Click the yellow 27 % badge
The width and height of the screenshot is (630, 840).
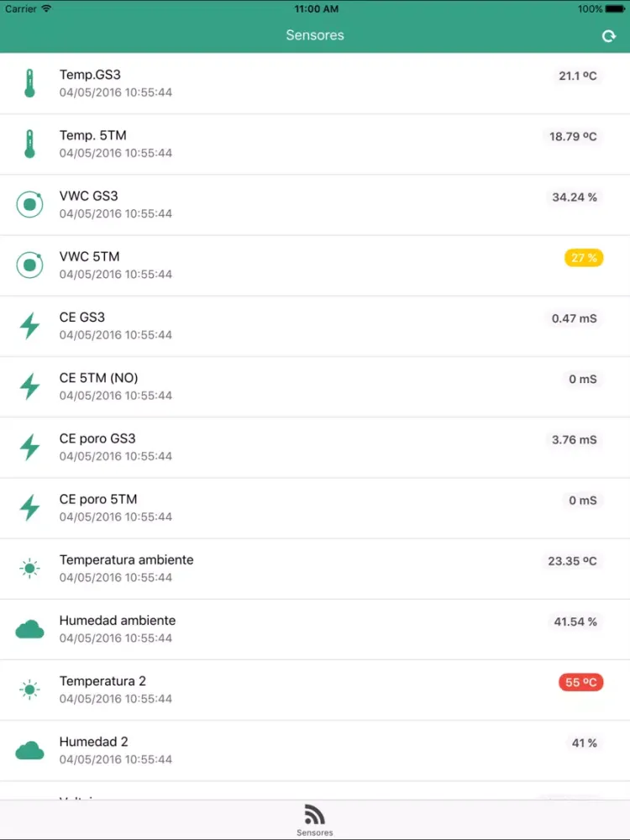pyautogui.click(x=584, y=258)
